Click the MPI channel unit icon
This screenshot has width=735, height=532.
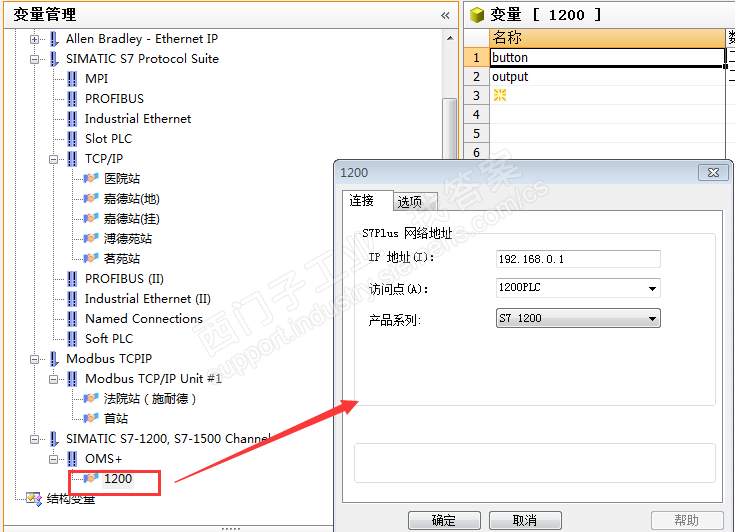(72, 79)
